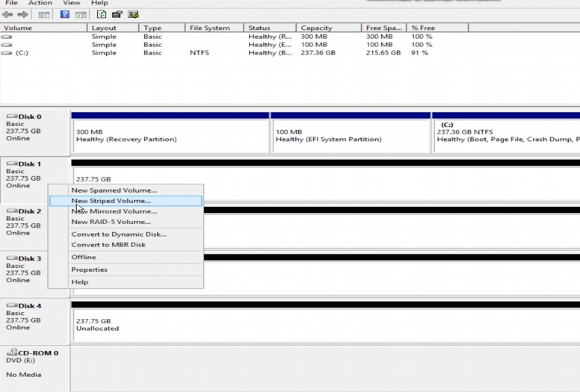Sort by the File System column header
Image resolution: width=580 pixels, height=392 pixels.
(x=215, y=28)
